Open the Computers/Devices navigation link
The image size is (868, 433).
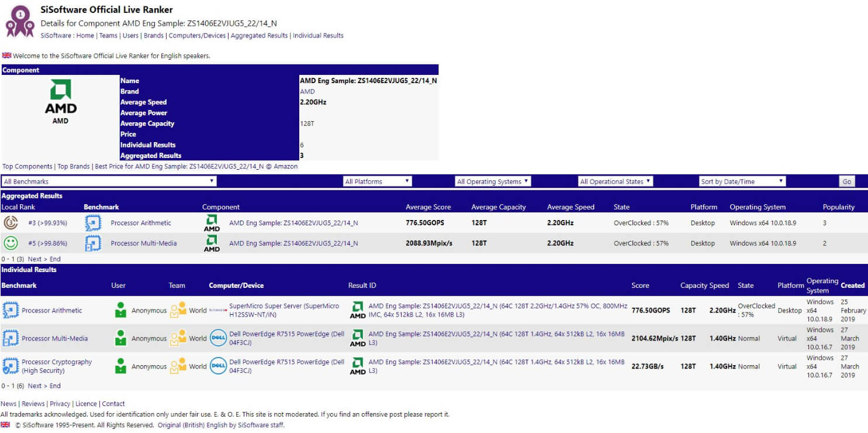click(x=197, y=36)
